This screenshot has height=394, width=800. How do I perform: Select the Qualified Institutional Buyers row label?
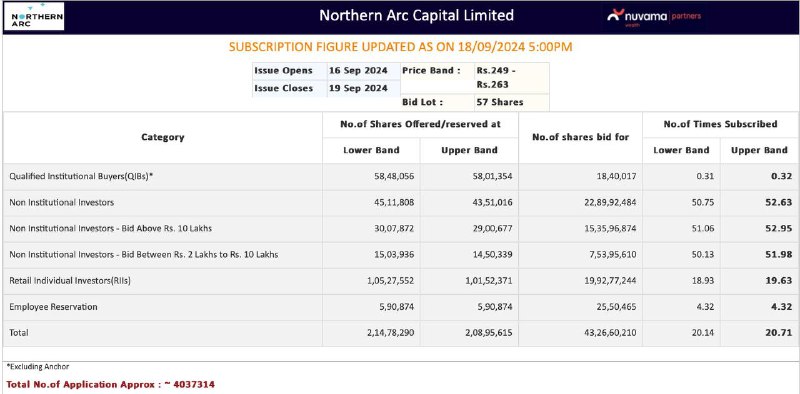81,176
